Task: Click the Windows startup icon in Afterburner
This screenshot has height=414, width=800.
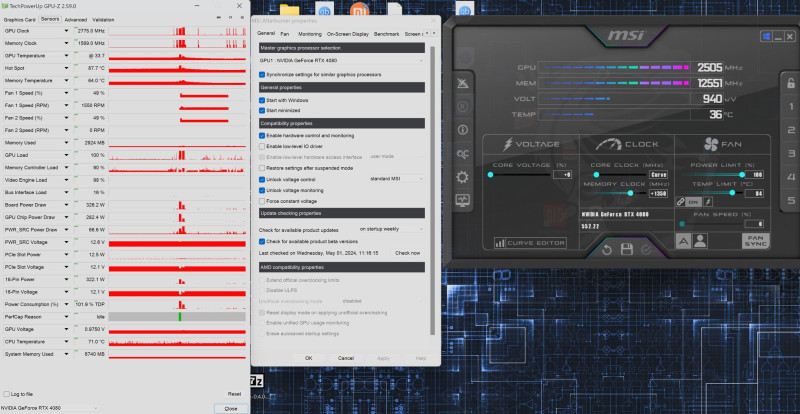Action: (766, 36)
